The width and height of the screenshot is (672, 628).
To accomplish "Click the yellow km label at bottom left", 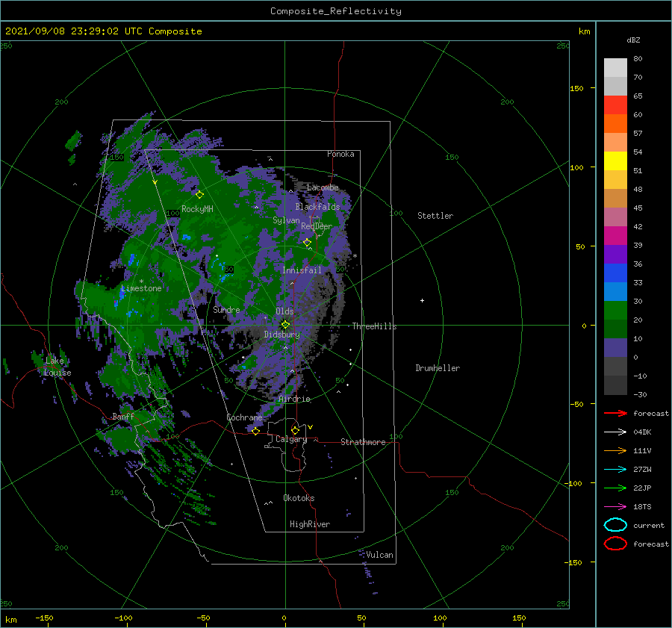I will point(10,620).
